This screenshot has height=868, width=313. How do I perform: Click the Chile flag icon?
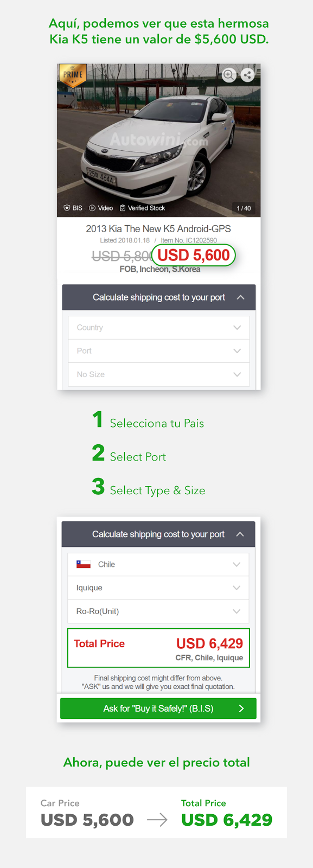point(84,564)
